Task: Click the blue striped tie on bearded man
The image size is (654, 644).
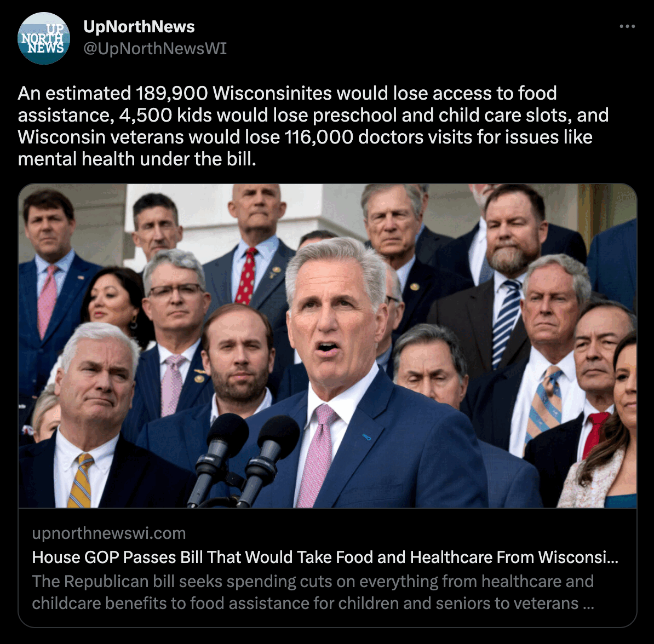Action: point(506,323)
